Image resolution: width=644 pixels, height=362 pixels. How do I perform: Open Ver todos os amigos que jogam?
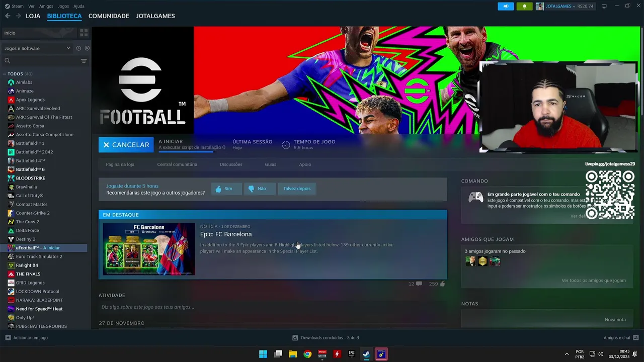[594, 281]
